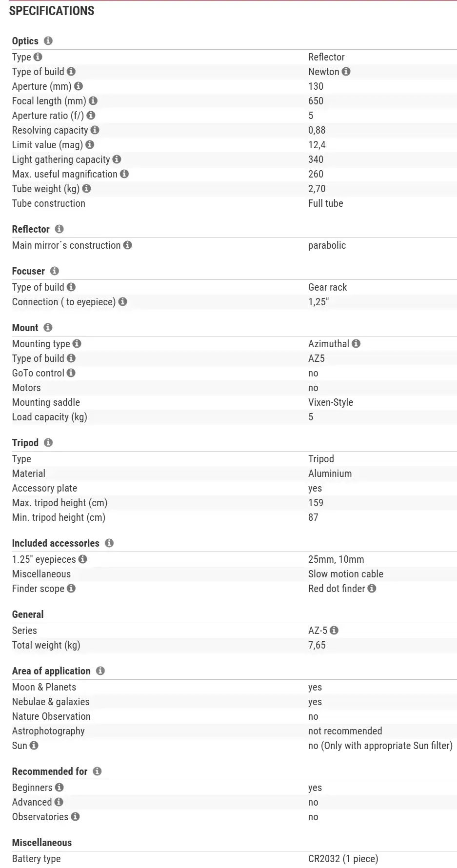Click info icon next to AZ-5 series
The height and width of the screenshot is (868, 457).
[x=334, y=631]
